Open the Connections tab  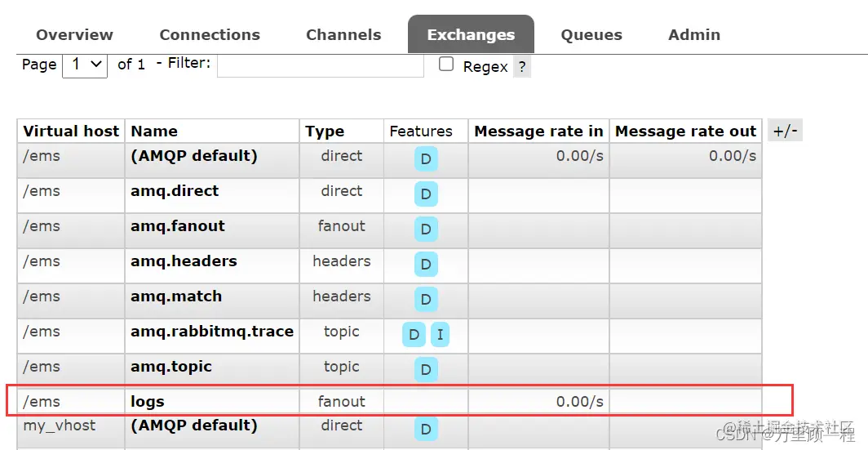210,34
